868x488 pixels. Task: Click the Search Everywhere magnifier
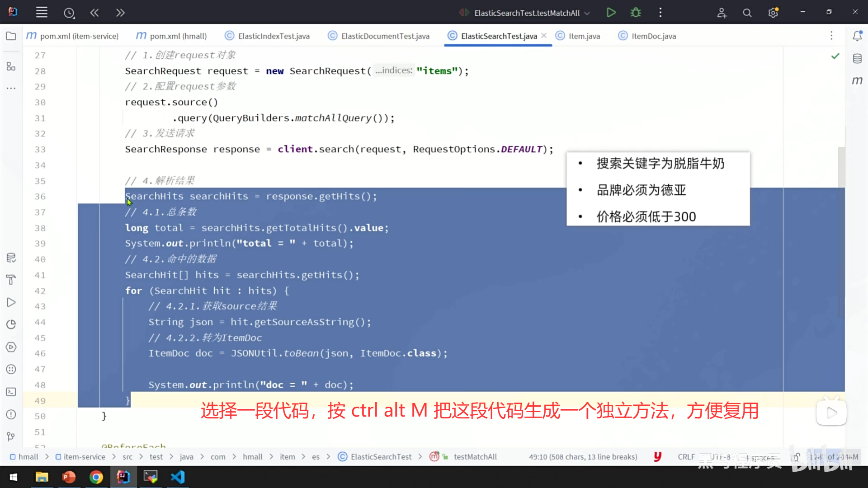[747, 13]
